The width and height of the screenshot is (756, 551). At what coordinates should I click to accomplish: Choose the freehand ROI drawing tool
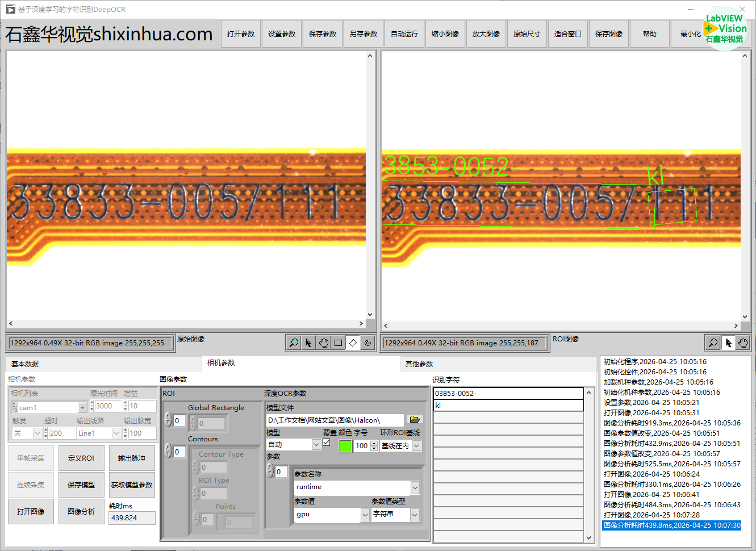pos(368,343)
